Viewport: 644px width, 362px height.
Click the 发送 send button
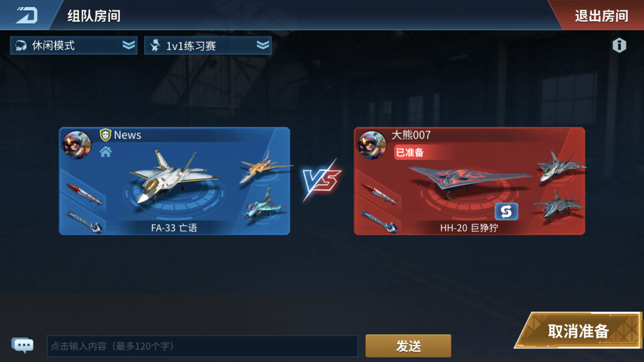408,346
